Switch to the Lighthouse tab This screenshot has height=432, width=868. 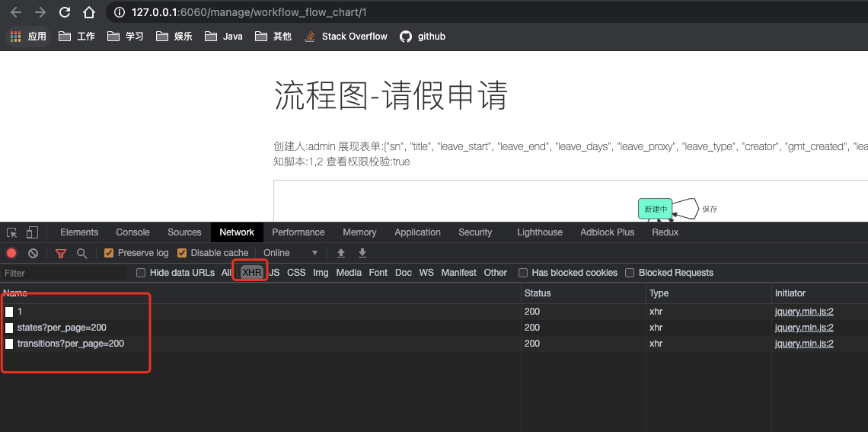point(540,232)
